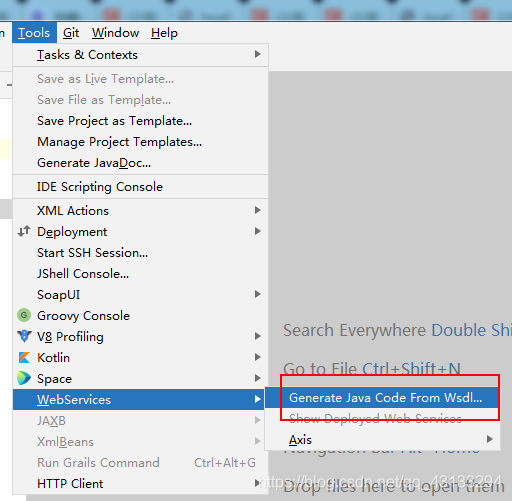Expand the Tasks & Contexts arrow
Image resolution: width=512 pixels, height=501 pixels.
click(257, 54)
